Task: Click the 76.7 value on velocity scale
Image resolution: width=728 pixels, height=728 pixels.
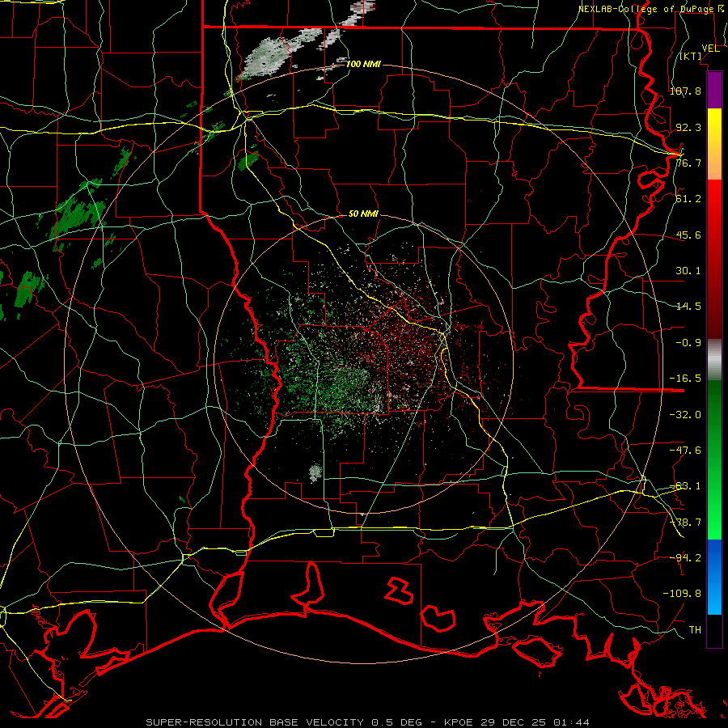Action: click(x=688, y=163)
